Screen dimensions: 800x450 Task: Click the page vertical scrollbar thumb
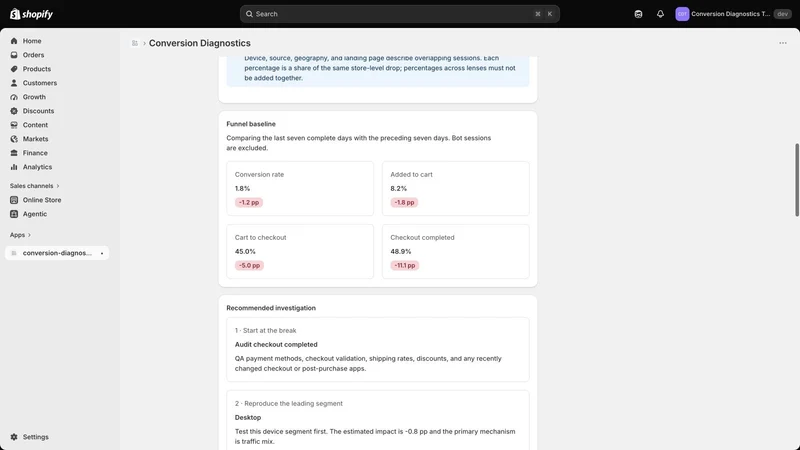796,180
